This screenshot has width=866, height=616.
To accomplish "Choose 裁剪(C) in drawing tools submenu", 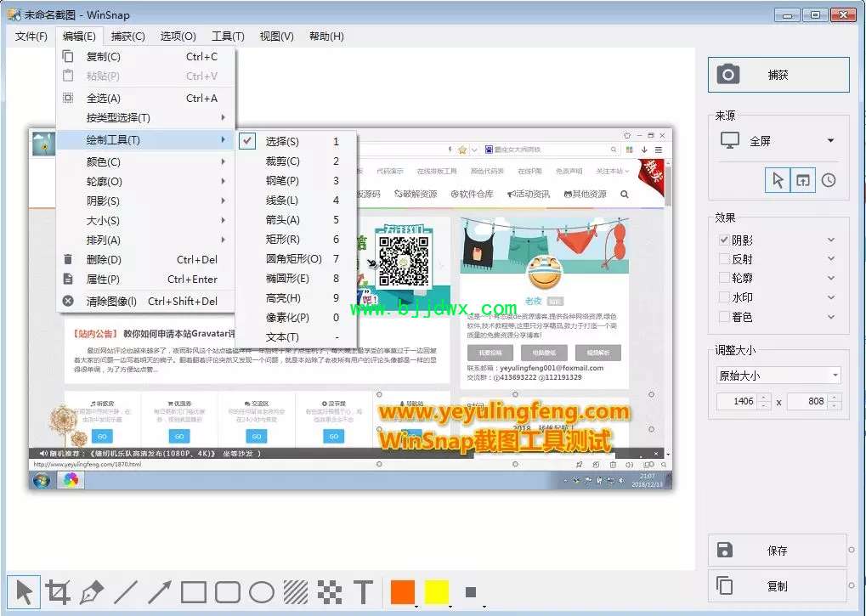I will click(297, 161).
